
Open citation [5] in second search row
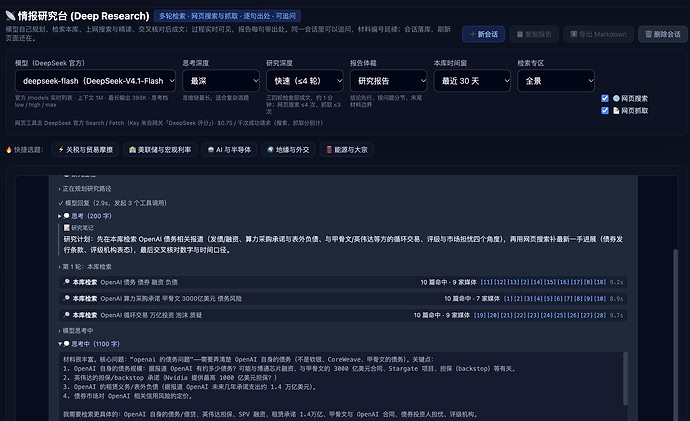[549, 298]
